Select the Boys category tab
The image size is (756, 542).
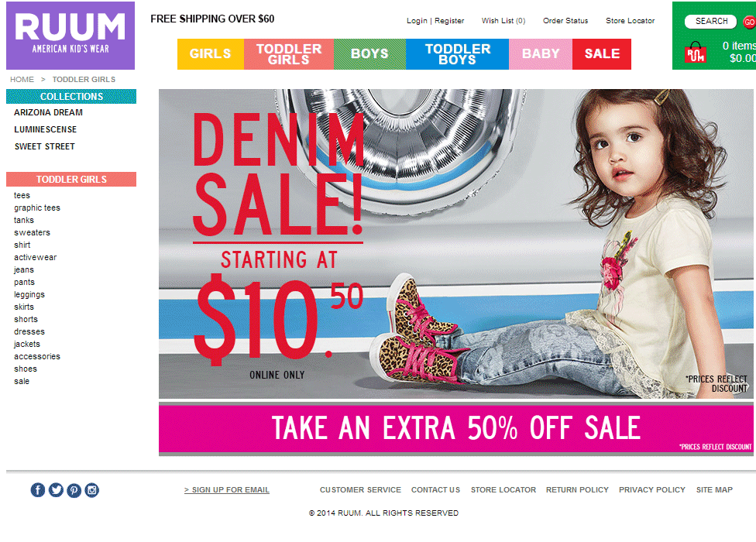tap(369, 54)
